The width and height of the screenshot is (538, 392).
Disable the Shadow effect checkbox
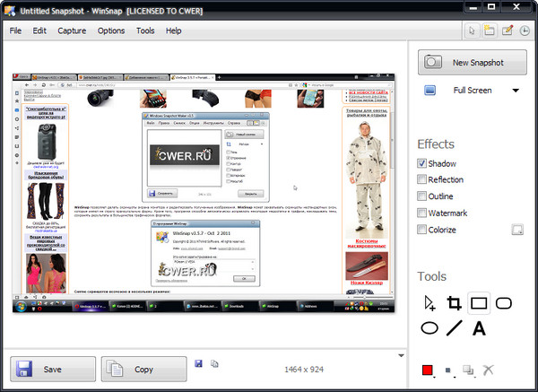click(x=422, y=163)
